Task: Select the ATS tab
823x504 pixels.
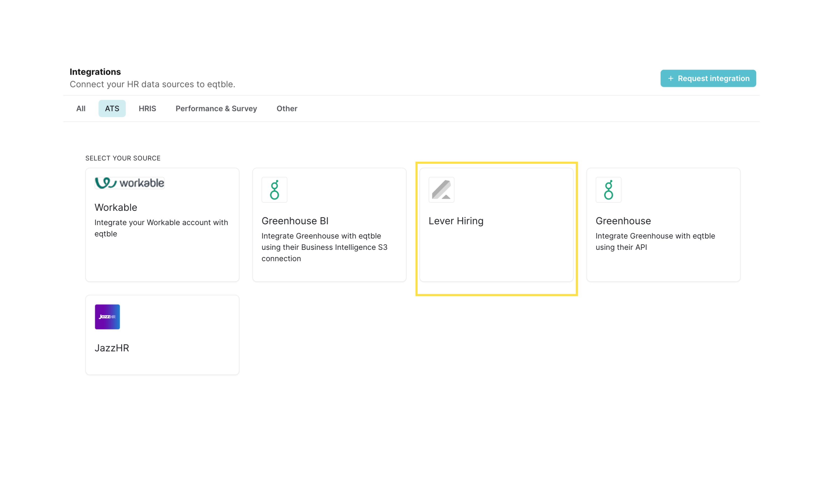Action: [112, 109]
